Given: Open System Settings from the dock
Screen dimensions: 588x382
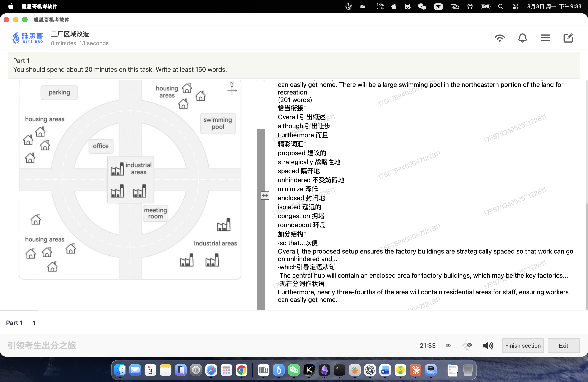Looking at the screenshot, I should (196, 370).
